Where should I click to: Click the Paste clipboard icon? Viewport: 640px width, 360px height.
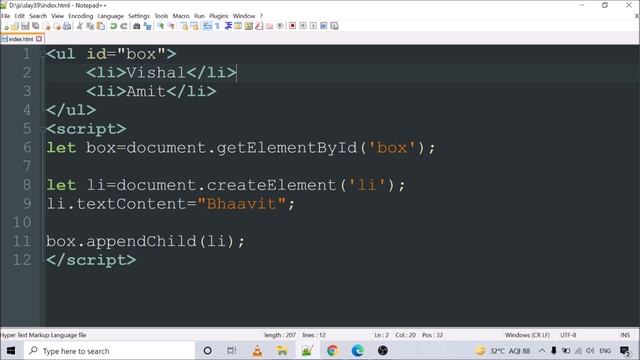tap(100, 26)
